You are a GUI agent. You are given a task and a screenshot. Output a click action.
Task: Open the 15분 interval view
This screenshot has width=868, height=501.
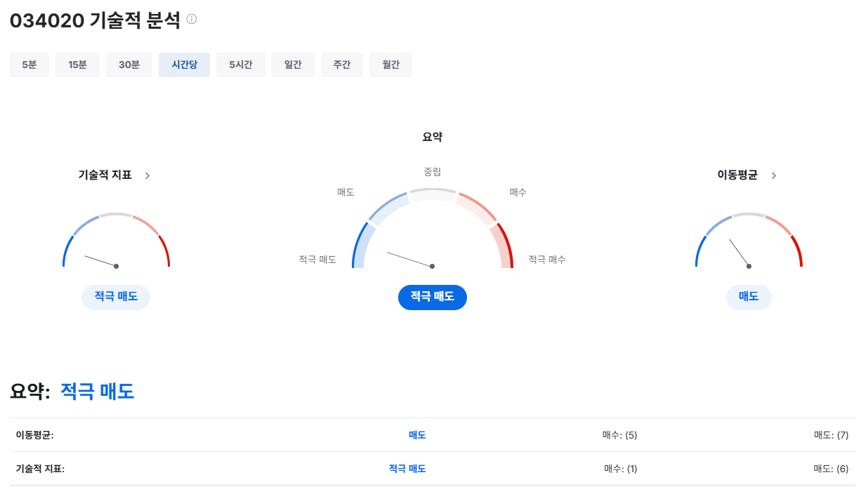coord(77,64)
